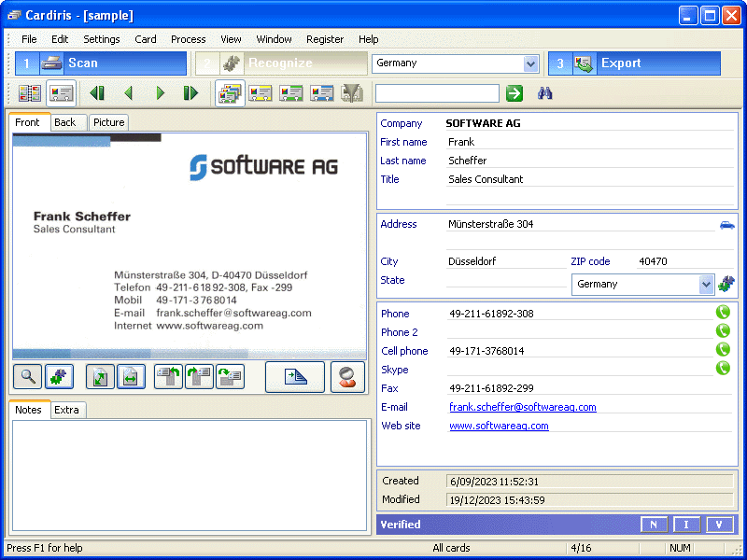The width and height of the screenshot is (747, 560).
Task: Rotate card image to the right
Action: (199, 377)
